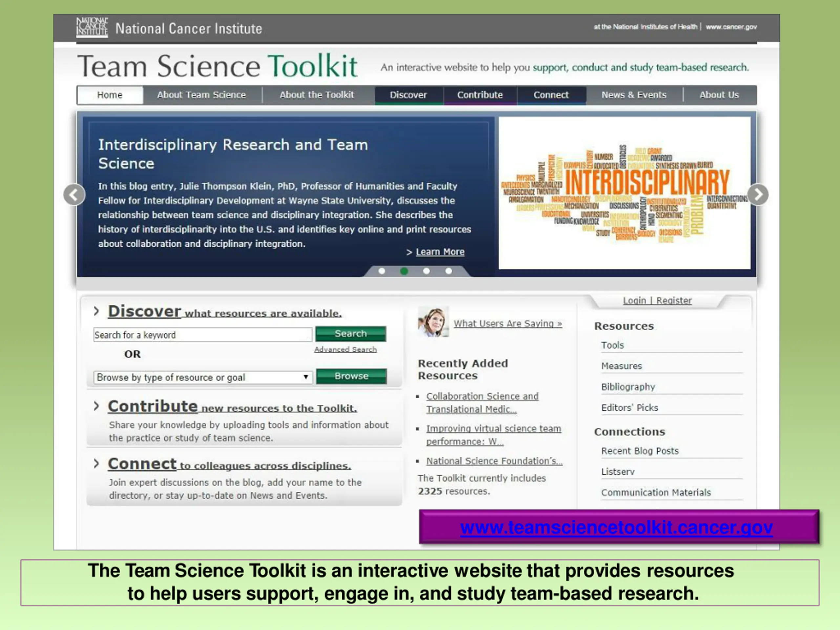840x630 pixels.
Task: Go to previous carousel slide arrow
Action: (x=74, y=195)
